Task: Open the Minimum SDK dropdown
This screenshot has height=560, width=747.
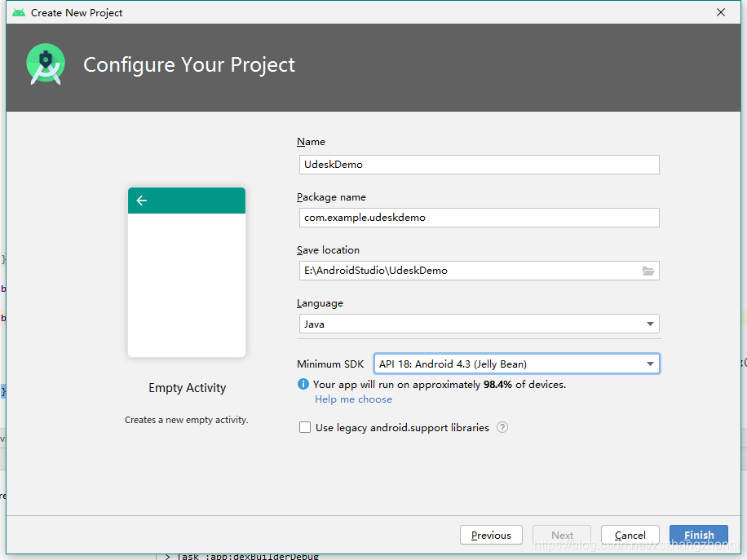Action: tap(517, 364)
